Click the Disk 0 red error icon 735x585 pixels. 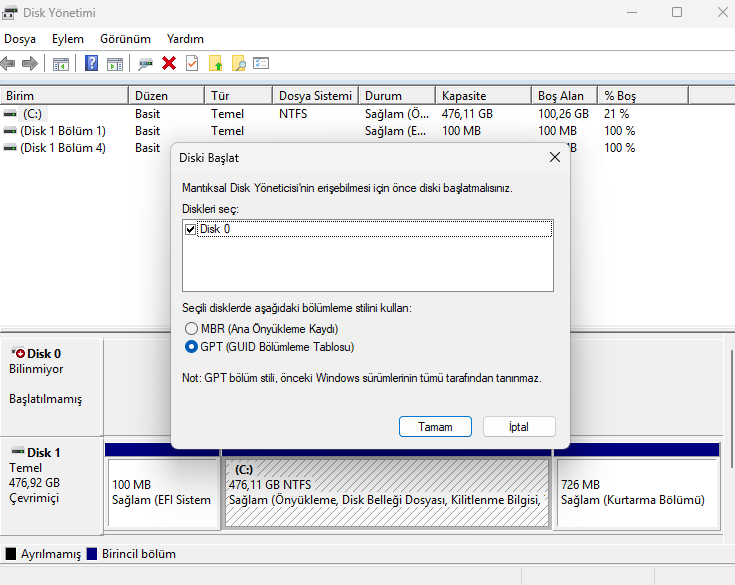coord(19,353)
